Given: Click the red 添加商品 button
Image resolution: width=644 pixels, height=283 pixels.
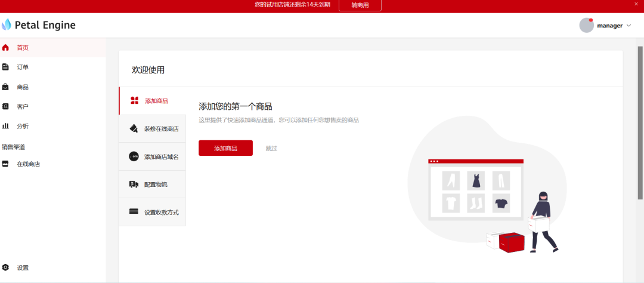Looking at the screenshot, I should [225, 148].
